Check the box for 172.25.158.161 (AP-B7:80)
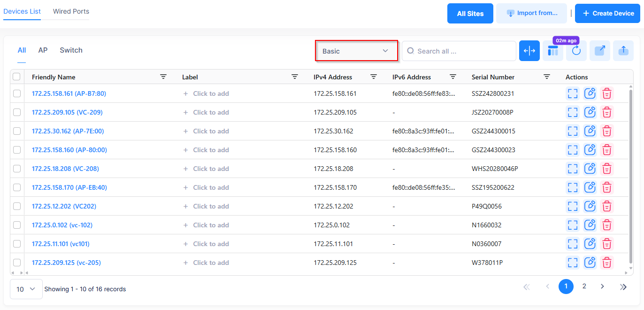Viewport: 644px width, 310px height. 17,93
